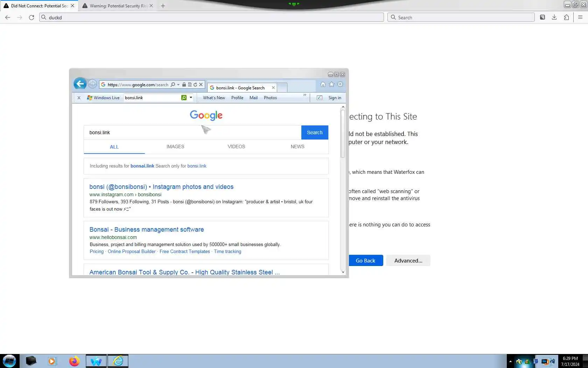The image size is (588, 368).
Task: Open the Waterfox hamburger menu
Action: 580,17
